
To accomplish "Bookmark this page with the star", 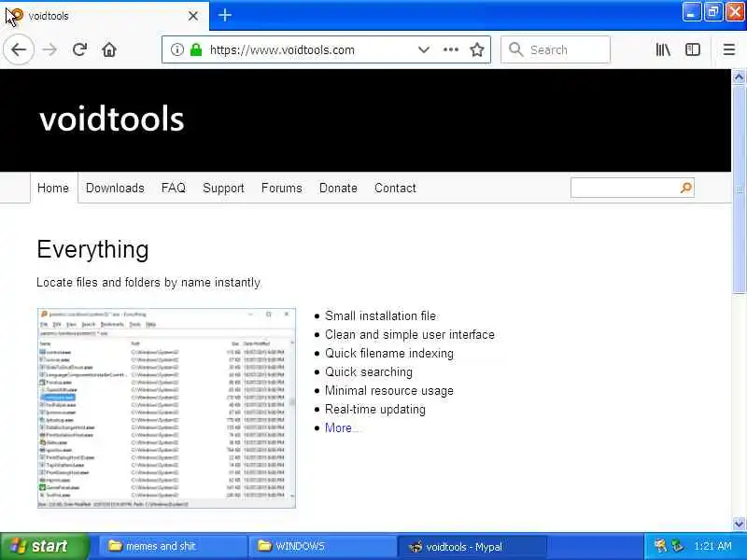I will (x=477, y=49).
